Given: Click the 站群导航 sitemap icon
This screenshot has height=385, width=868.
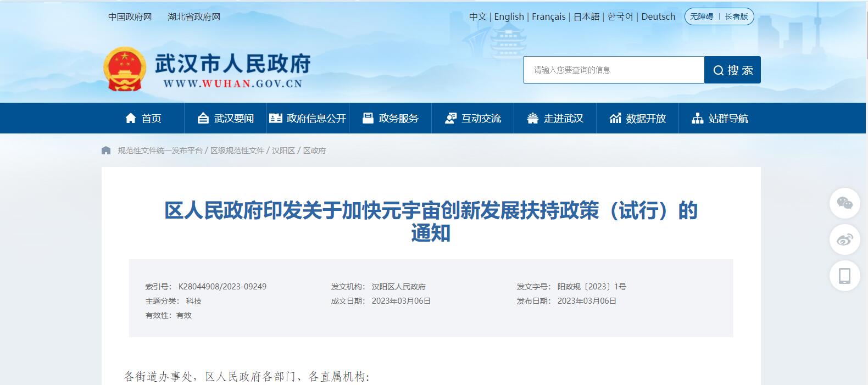Looking at the screenshot, I should pos(698,118).
